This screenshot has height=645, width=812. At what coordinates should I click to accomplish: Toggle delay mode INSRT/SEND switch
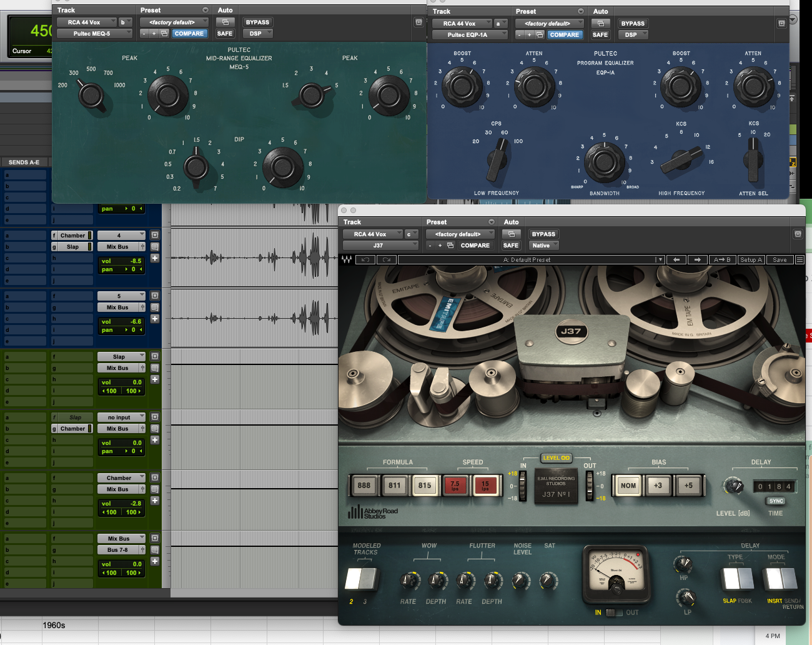(x=781, y=579)
